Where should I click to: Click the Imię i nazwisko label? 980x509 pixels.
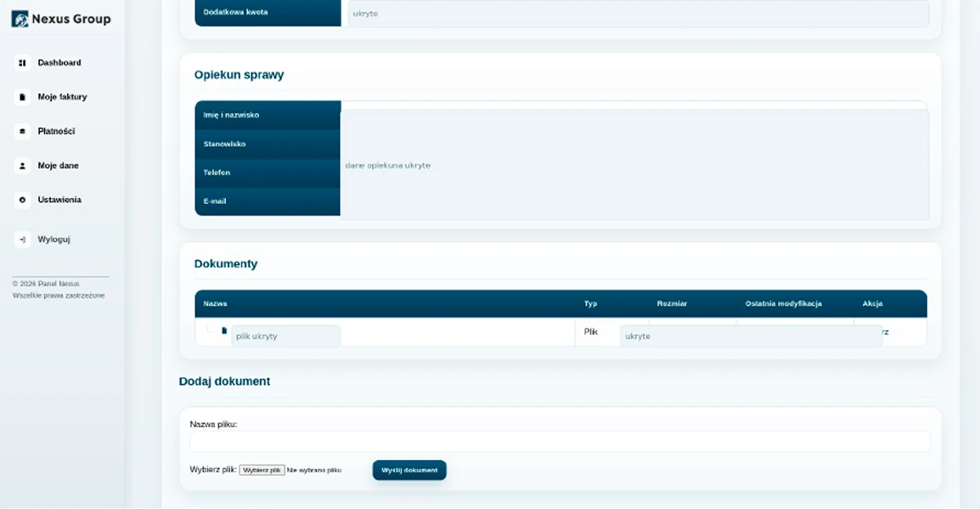point(231,115)
